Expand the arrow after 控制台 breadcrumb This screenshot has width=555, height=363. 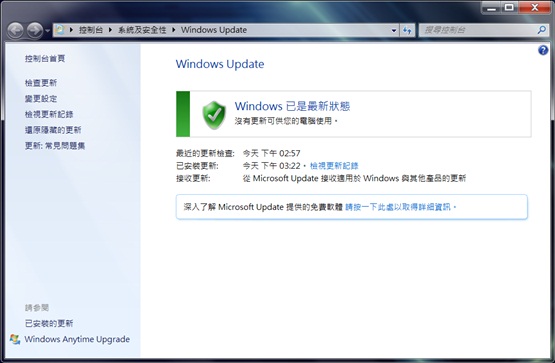click(110, 30)
